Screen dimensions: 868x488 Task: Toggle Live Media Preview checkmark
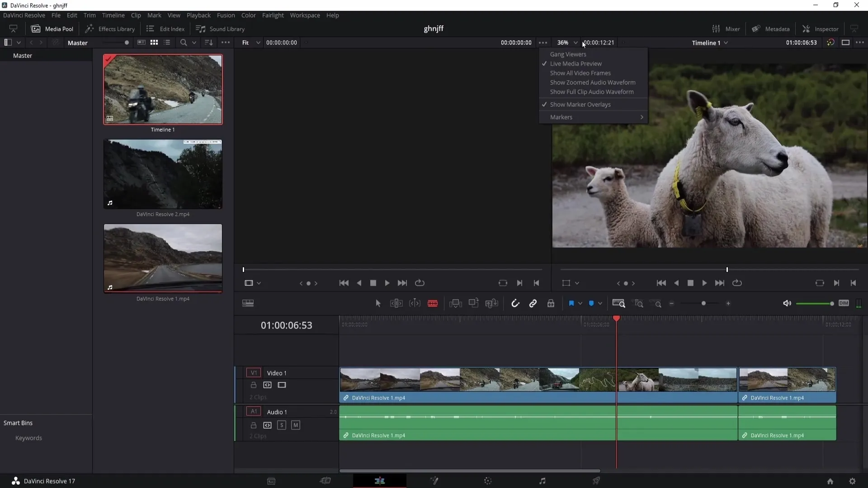576,64
